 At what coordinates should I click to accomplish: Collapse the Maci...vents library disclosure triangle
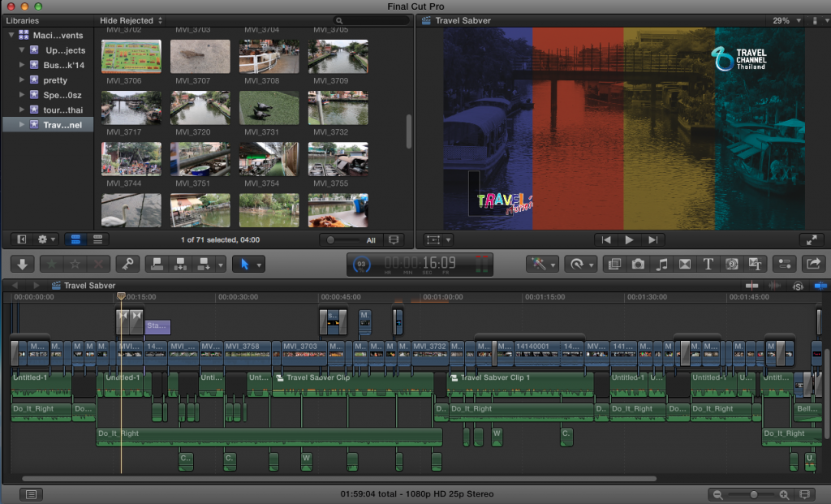11,36
